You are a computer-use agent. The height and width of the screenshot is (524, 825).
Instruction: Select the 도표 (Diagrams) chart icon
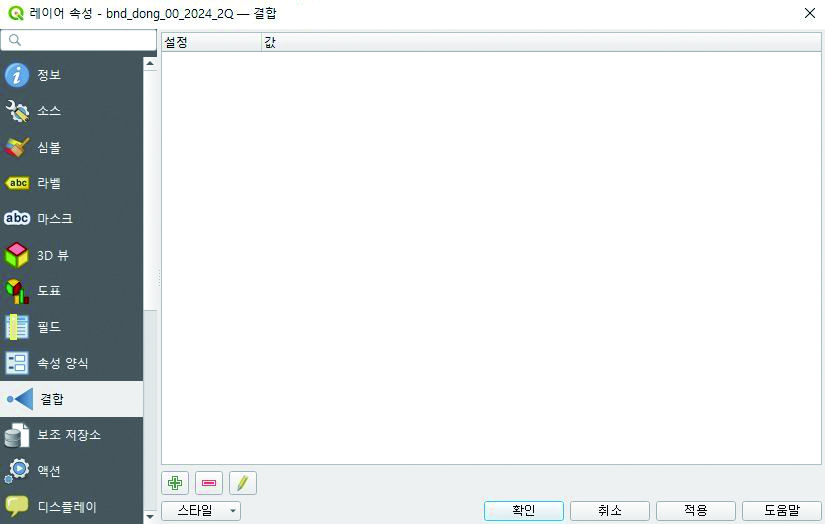point(17,291)
